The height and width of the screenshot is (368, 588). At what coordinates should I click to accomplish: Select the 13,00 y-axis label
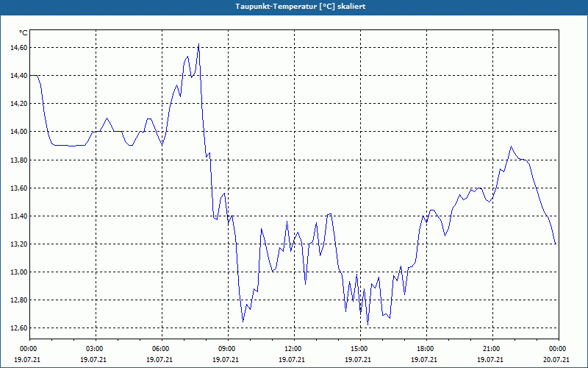point(18,272)
